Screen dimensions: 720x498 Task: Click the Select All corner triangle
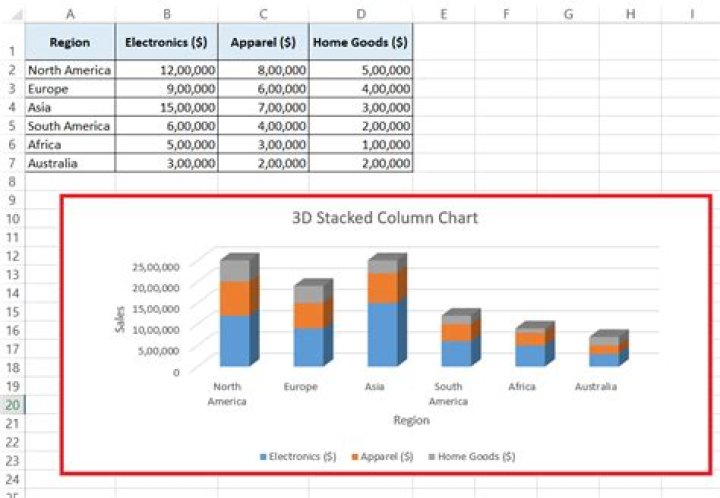(x=17, y=15)
